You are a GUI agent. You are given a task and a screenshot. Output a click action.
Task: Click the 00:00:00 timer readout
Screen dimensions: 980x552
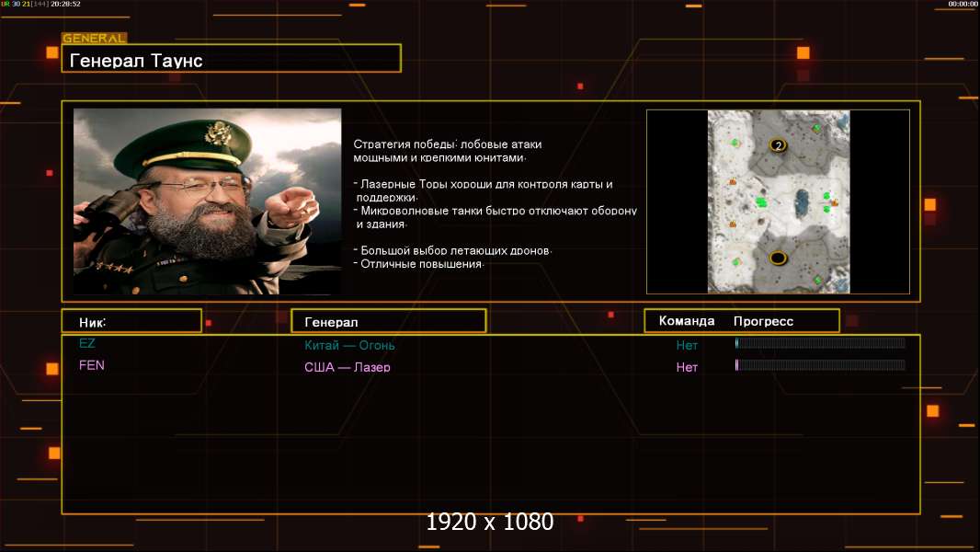pos(963,4)
